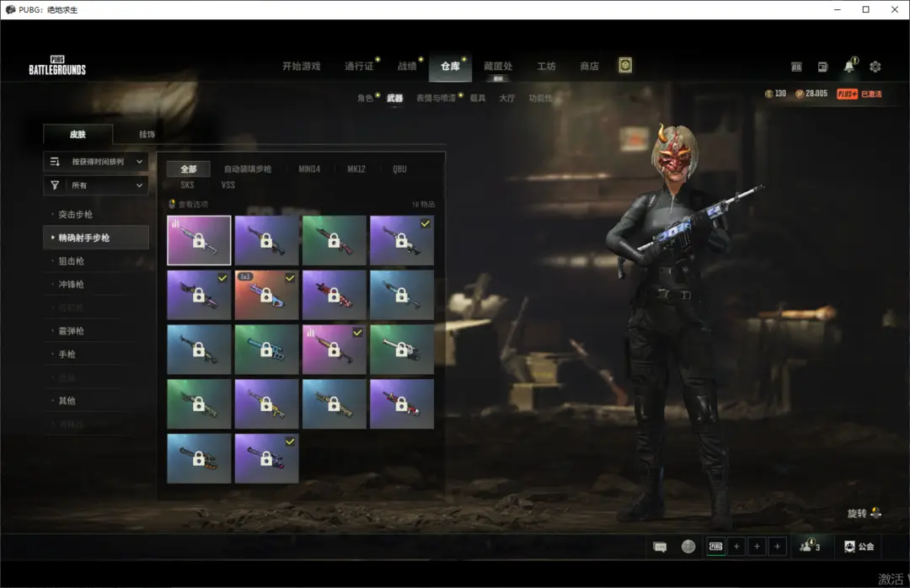Image resolution: width=910 pixels, height=588 pixels.
Task: Select the red camo skin in second row
Action: (335, 295)
